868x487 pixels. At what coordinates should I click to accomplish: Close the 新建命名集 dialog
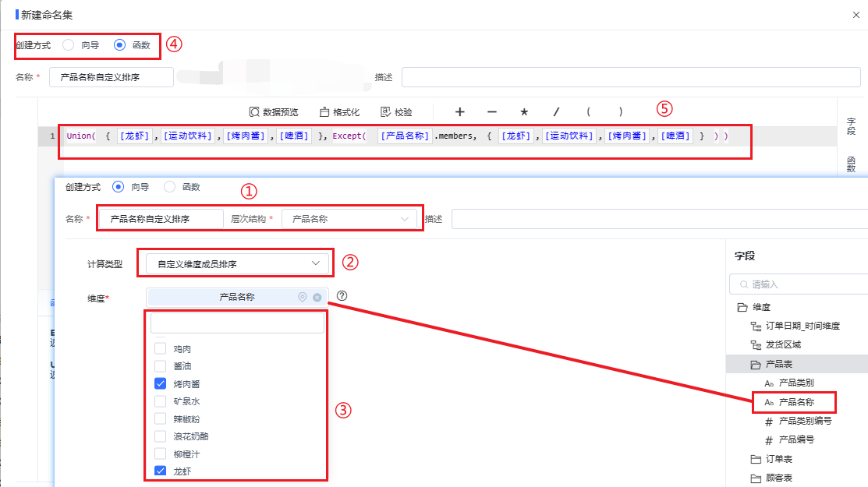[x=856, y=15]
